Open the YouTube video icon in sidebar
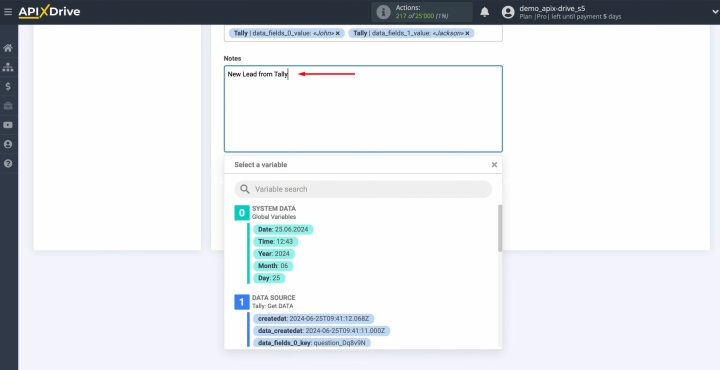This screenshot has height=370, width=720. (x=8, y=125)
